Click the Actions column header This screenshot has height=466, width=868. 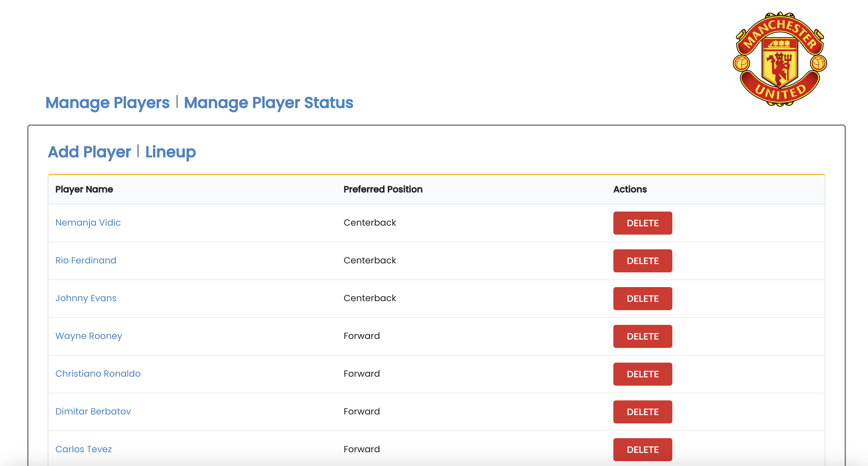(630, 189)
